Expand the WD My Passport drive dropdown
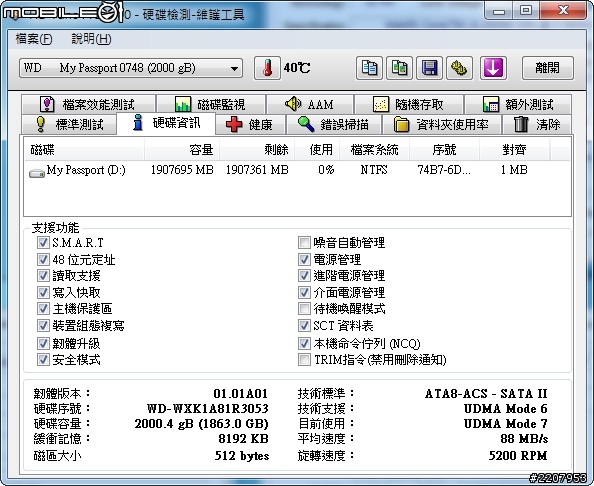Viewport: 594px width, 486px height. coord(131,68)
